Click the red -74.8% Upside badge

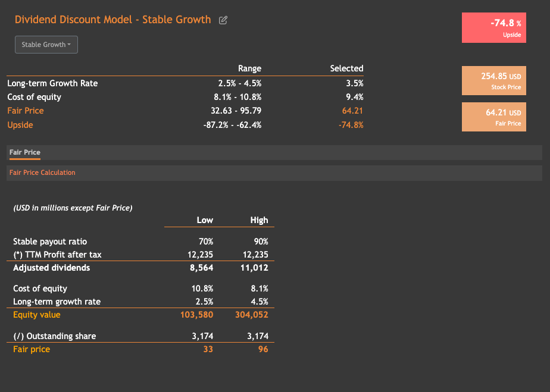point(493,27)
